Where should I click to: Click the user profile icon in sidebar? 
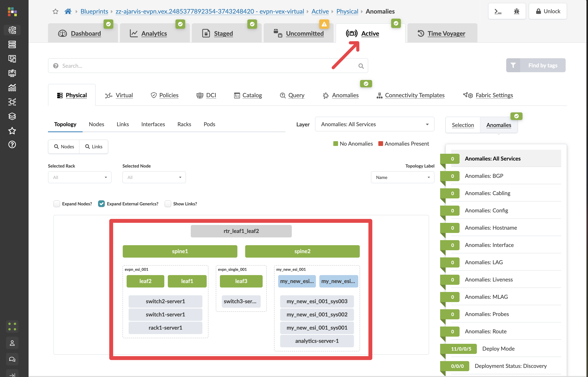tap(12, 343)
